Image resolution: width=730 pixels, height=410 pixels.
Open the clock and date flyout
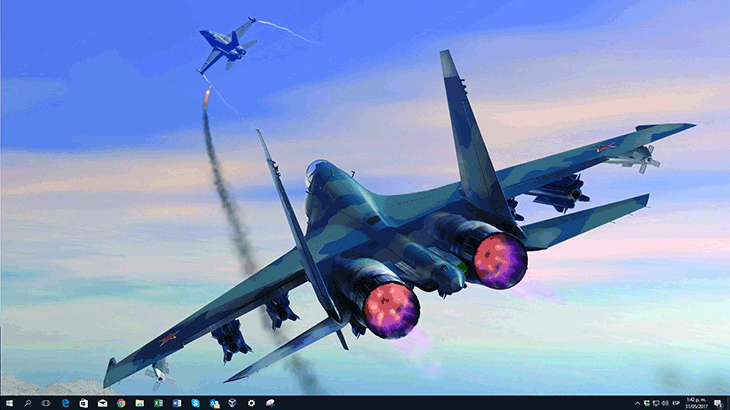tap(696, 403)
